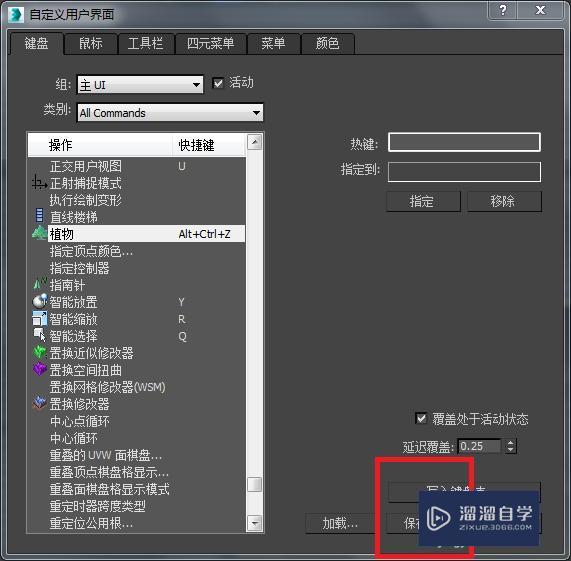Click the Smart Place icon (智能放置)
This screenshot has width=571, height=561.
click(40, 301)
